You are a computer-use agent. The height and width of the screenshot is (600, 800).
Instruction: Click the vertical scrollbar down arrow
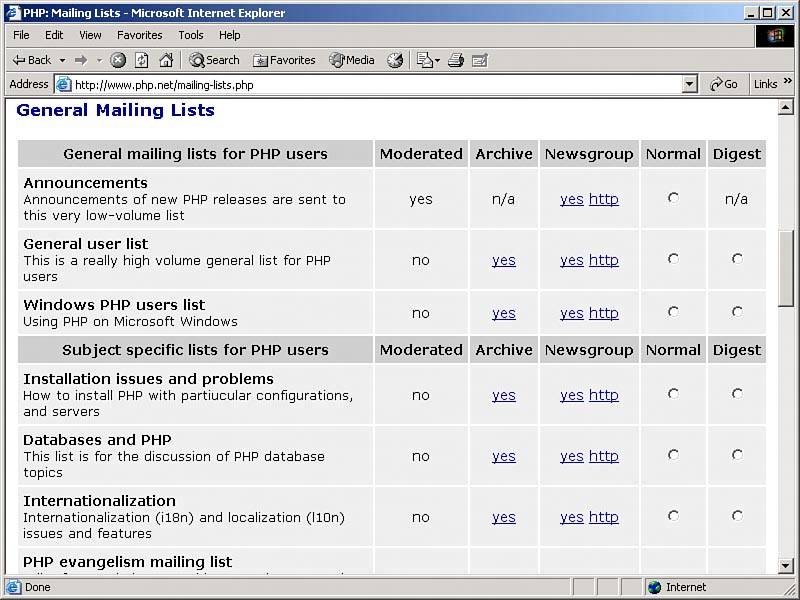(786, 567)
